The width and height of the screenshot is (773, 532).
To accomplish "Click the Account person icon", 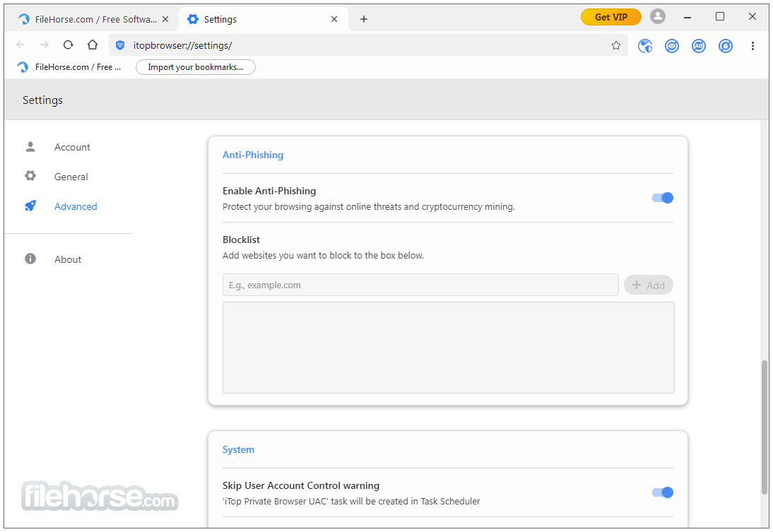I will (30, 147).
